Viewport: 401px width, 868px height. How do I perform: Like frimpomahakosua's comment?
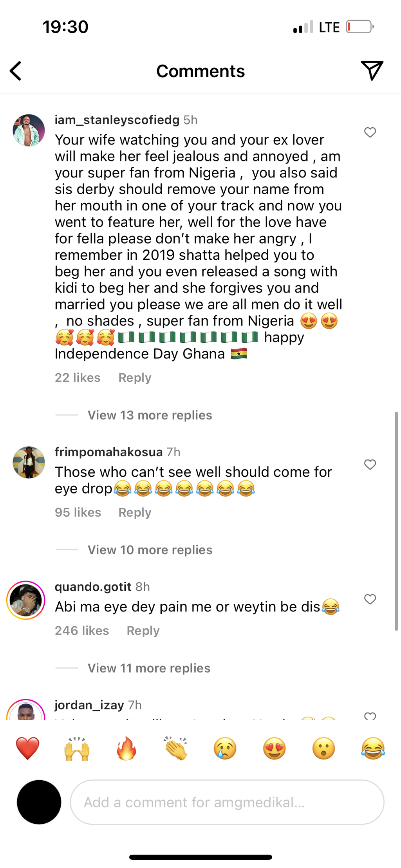[370, 465]
